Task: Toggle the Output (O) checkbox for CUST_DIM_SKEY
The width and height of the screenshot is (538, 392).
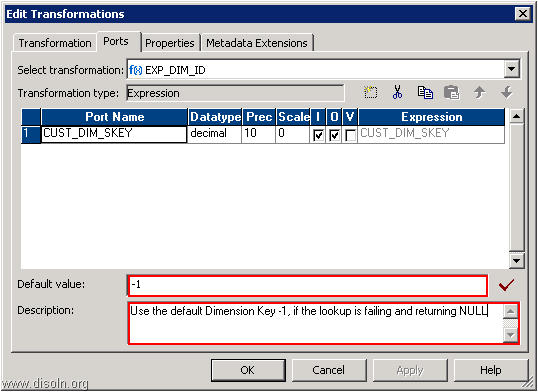Action: [334, 135]
